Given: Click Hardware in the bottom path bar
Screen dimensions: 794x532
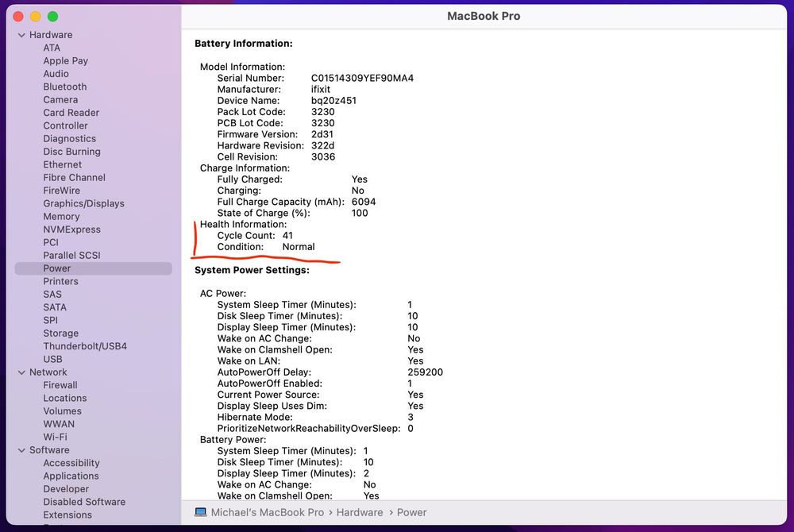Looking at the screenshot, I should click(x=360, y=512).
